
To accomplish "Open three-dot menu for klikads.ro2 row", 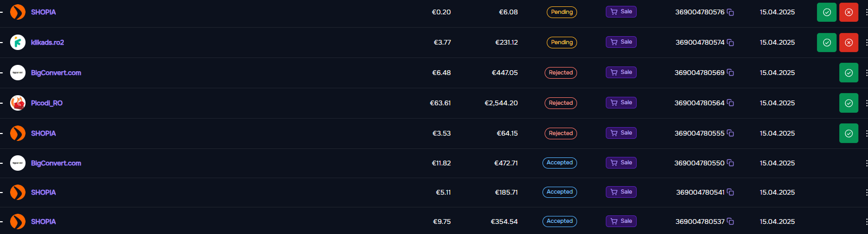I will (x=866, y=43).
